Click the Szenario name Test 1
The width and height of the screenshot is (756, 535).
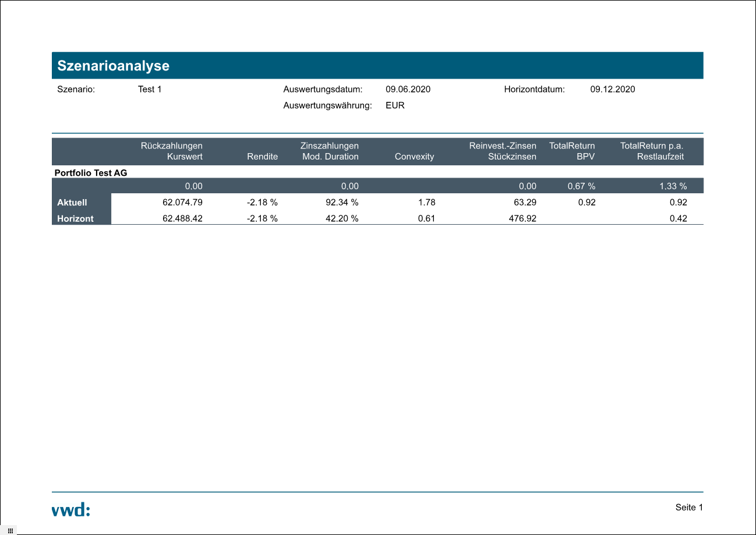(x=150, y=90)
